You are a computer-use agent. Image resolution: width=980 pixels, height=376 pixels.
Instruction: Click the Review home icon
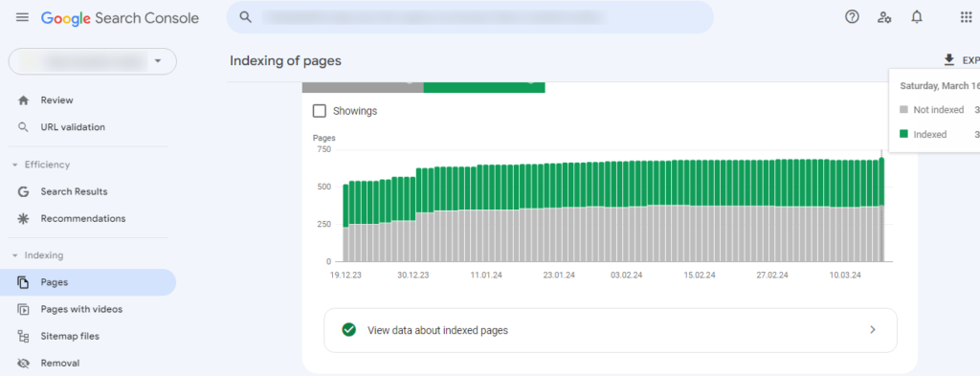coord(24,100)
